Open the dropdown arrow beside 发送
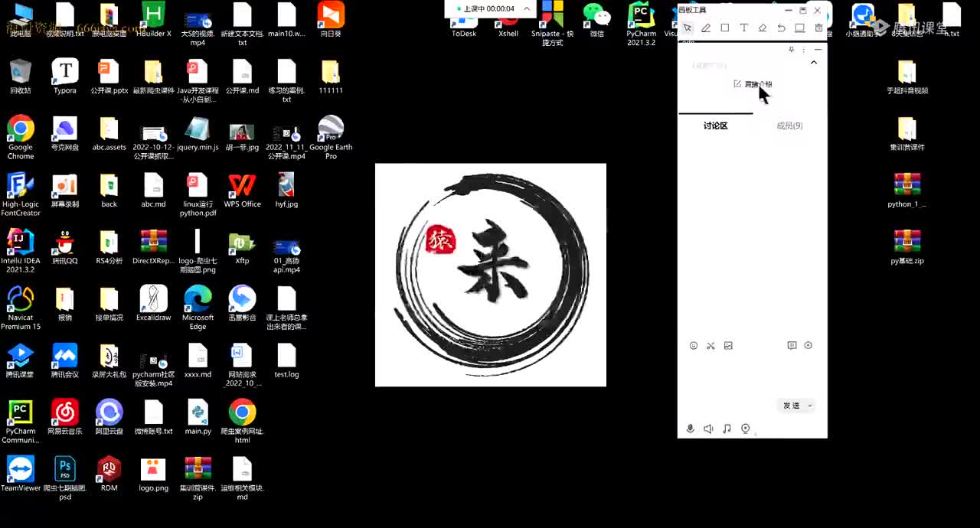This screenshot has width=980, height=528. pos(810,406)
